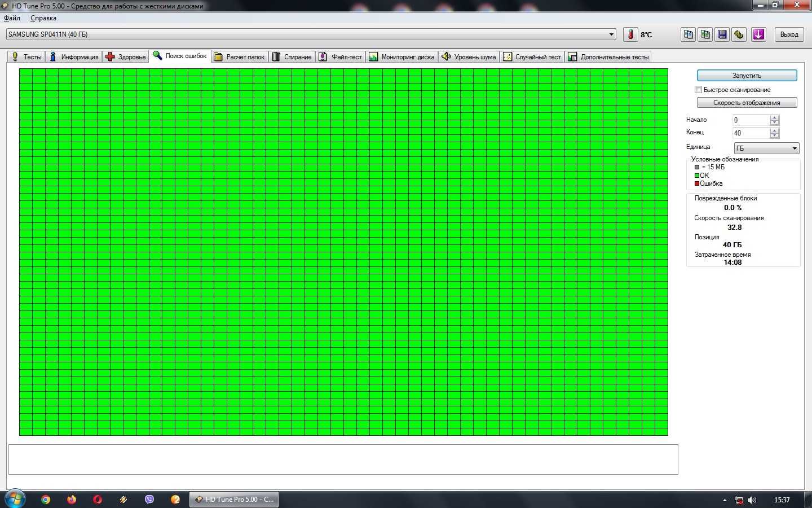Click the gray 15 МБ legend swatch
The height and width of the screenshot is (508, 812).
tap(697, 167)
